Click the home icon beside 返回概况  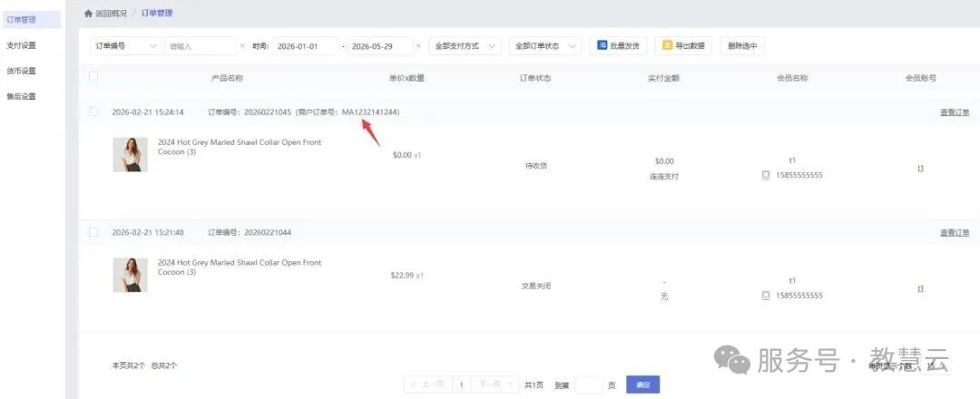(87, 13)
